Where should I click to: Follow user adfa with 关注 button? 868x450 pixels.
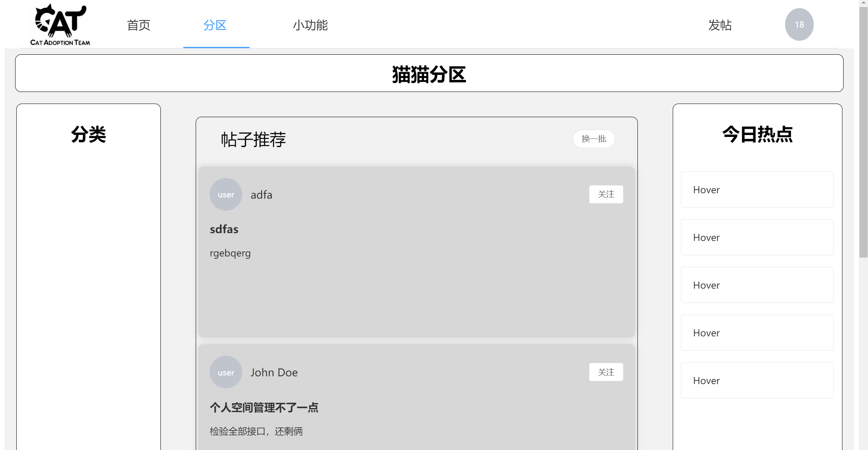606,194
